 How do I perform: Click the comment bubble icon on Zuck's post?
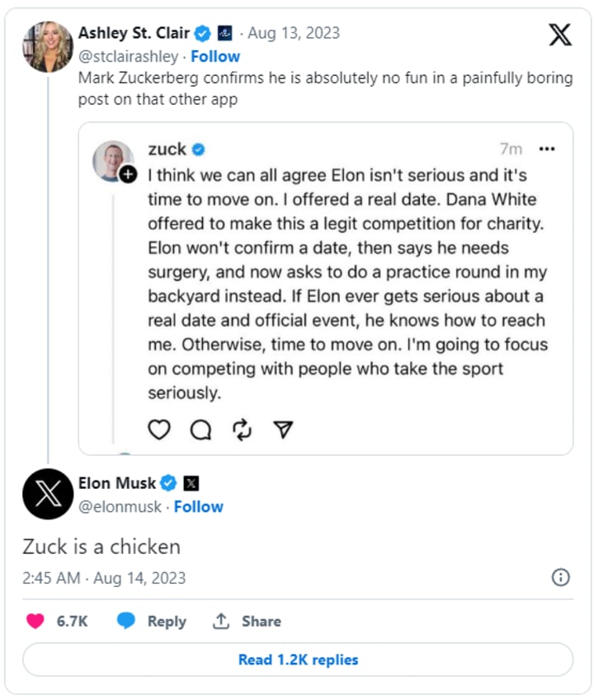(200, 430)
